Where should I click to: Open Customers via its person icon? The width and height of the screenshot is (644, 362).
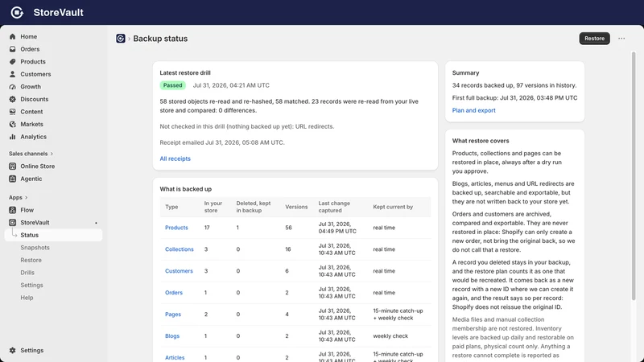coord(12,74)
